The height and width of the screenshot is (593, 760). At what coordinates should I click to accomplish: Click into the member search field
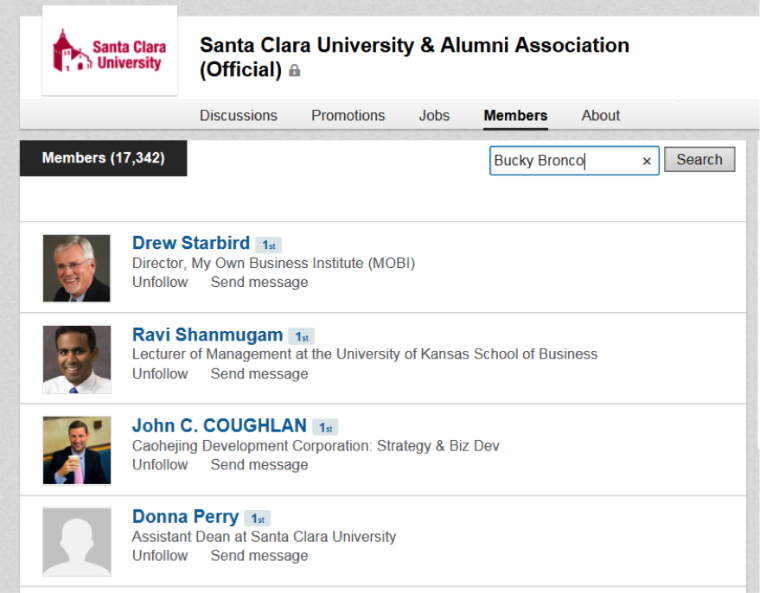click(560, 160)
